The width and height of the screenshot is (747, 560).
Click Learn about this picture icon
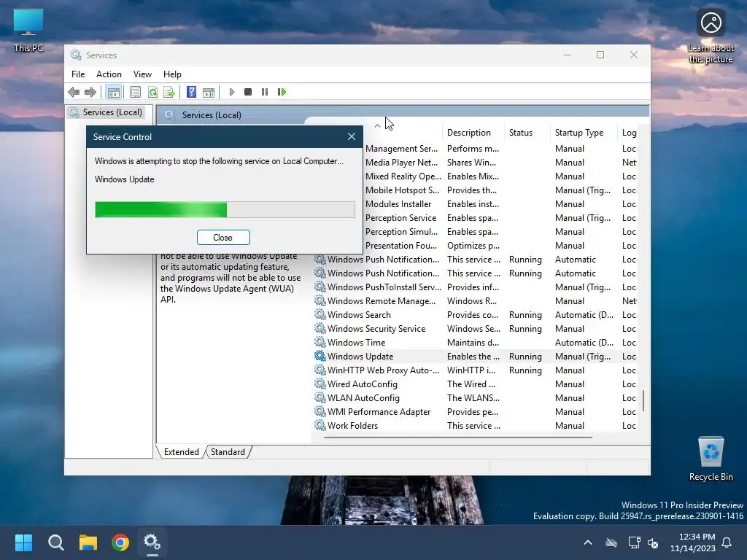coord(711,36)
